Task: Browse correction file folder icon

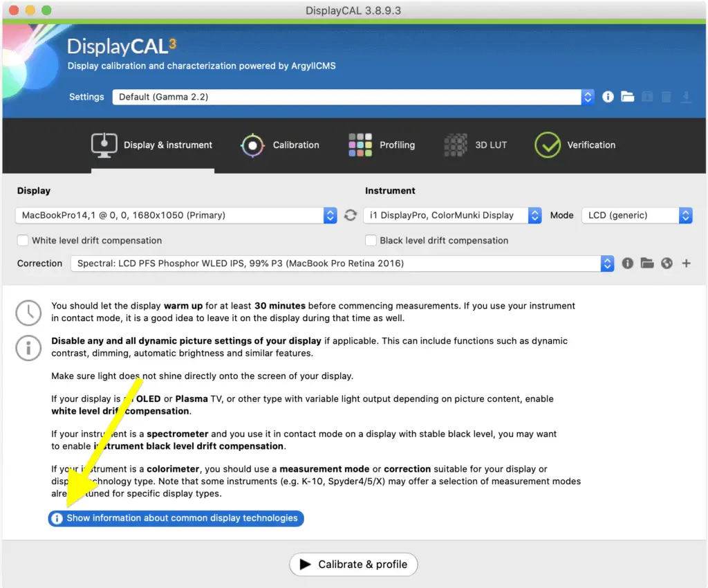Action: point(647,264)
